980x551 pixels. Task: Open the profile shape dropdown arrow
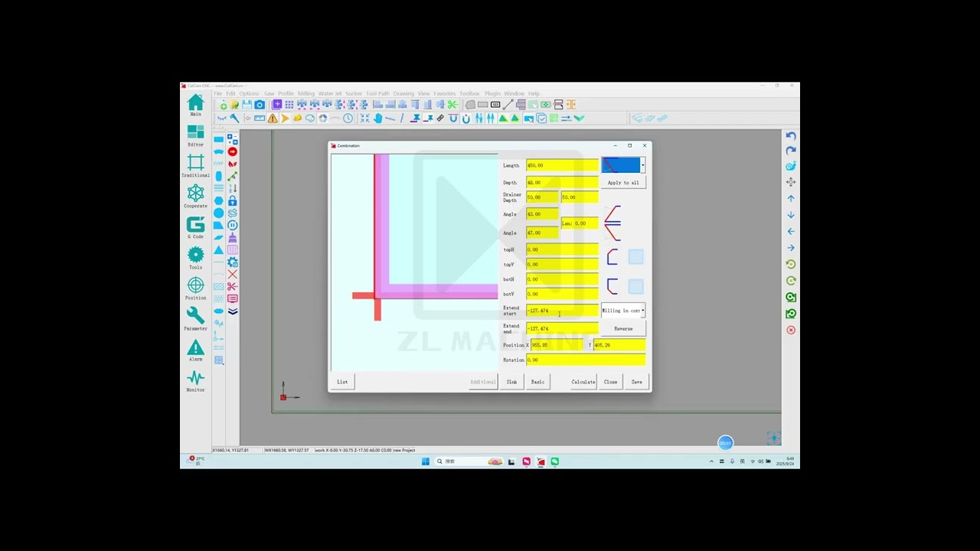point(642,165)
